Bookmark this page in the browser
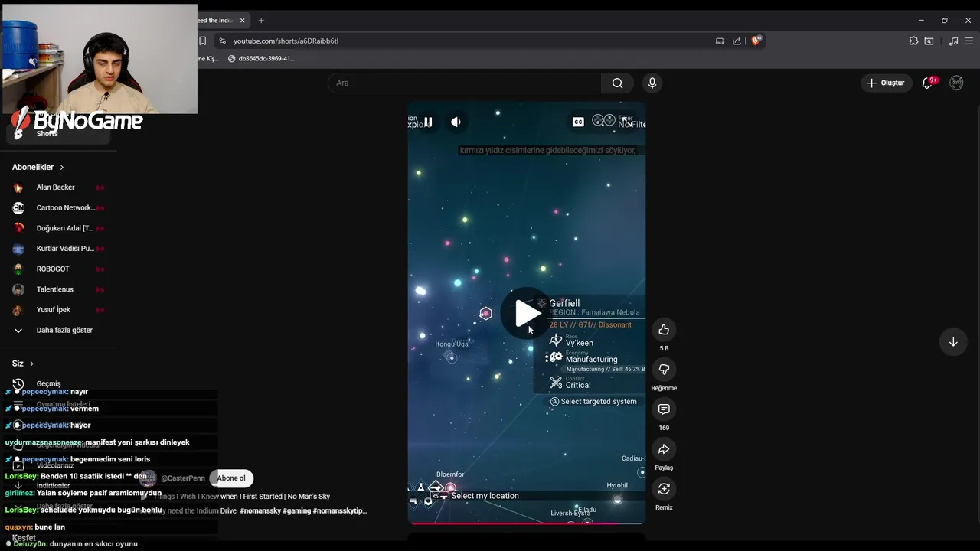The width and height of the screenshot is (980, 551). pyautogui.click(x=203, y=41)
